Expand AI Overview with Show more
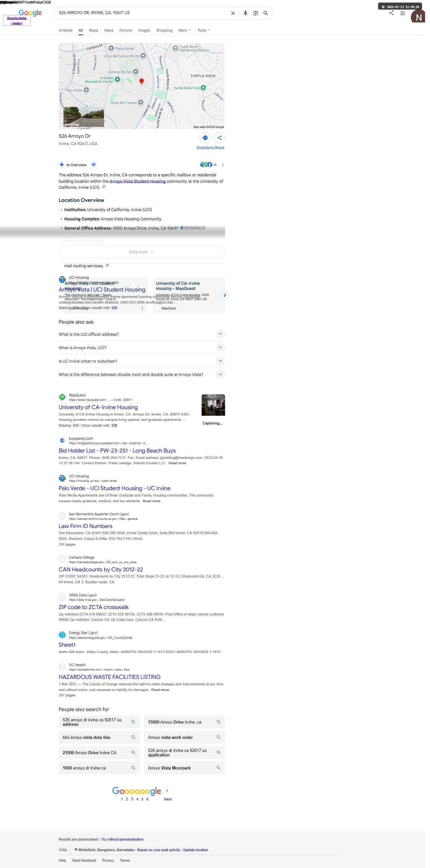The width and height of the screenshot is (430, 868). [142, 252]
